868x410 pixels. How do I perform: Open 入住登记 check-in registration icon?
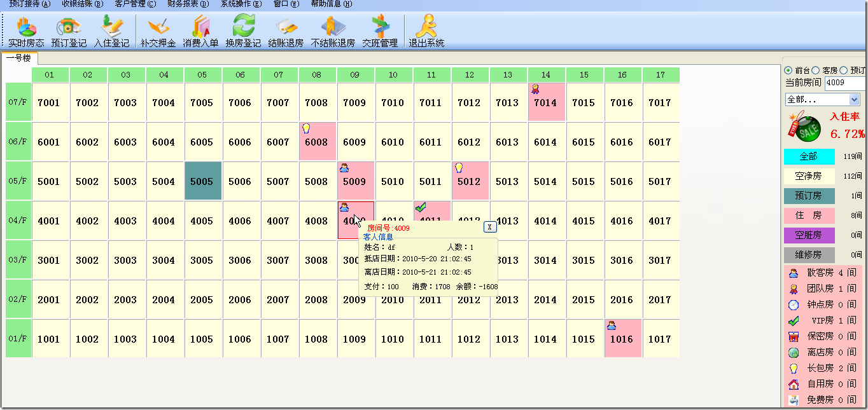click(x=111, y=32)
